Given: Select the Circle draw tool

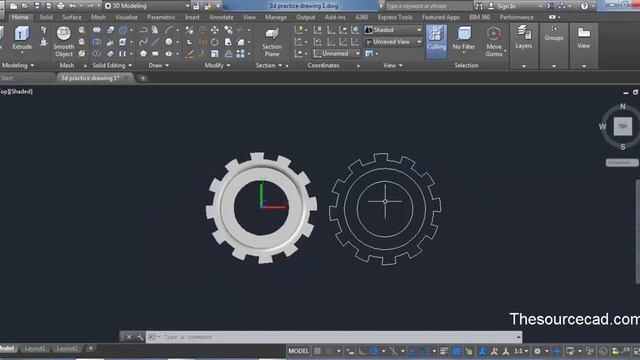Looking at the screenshot, I should click(169, 42).
